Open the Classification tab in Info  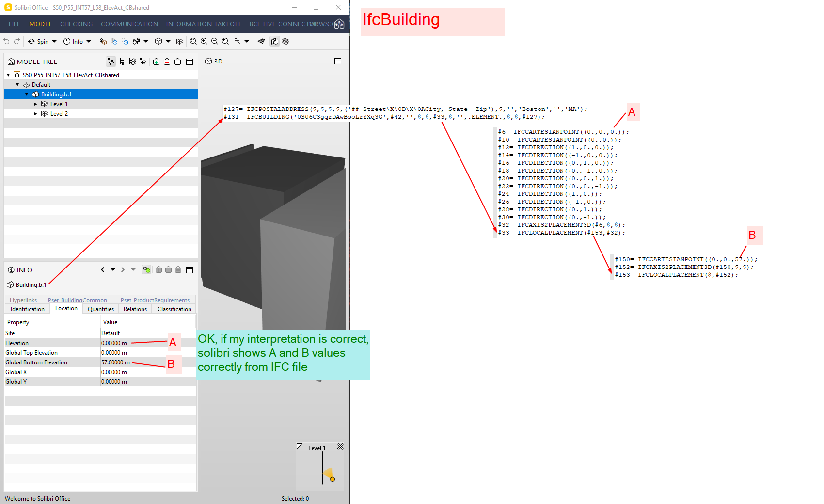tap(174, 309)
